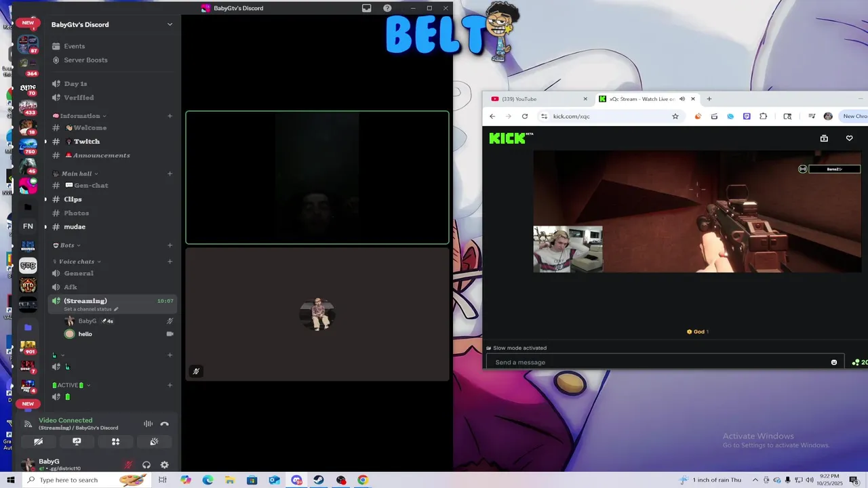
Task: Open Chrome extensions puzzle icon
Action: point(763,116)
